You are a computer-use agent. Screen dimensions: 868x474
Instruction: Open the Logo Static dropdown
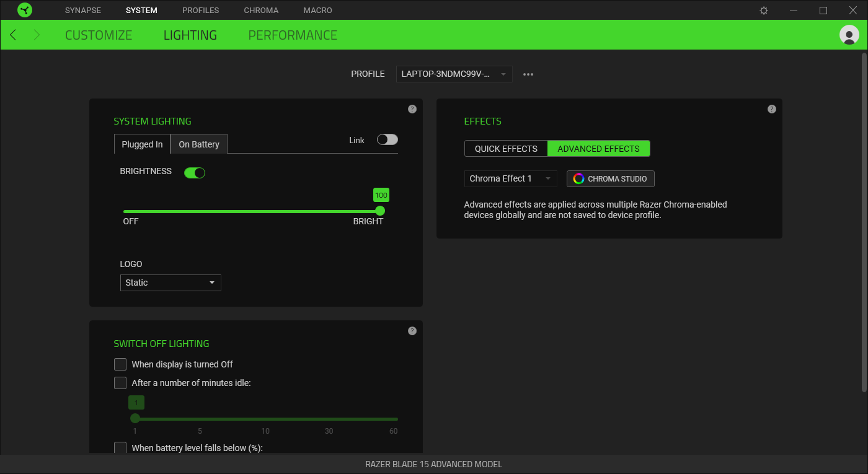tap(170, 283)
